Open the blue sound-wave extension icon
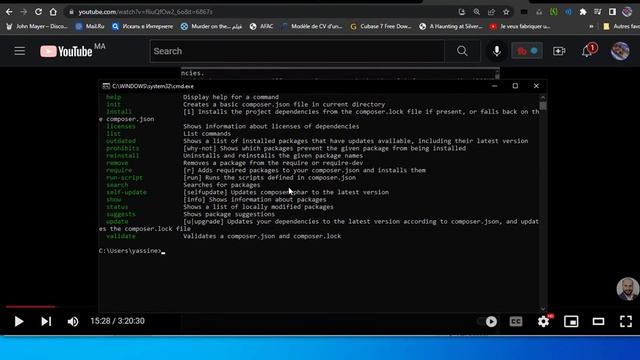This screenshot has width=640, height=360. click(x=568, y=12)
